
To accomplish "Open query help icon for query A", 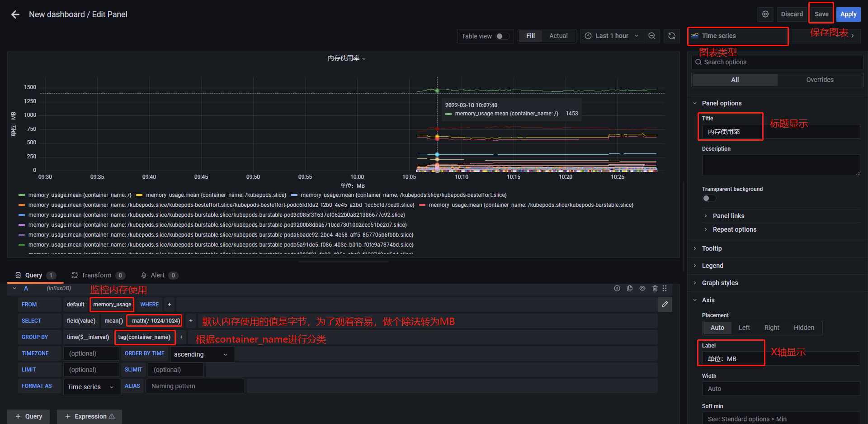I will click(x=617, y=288).
